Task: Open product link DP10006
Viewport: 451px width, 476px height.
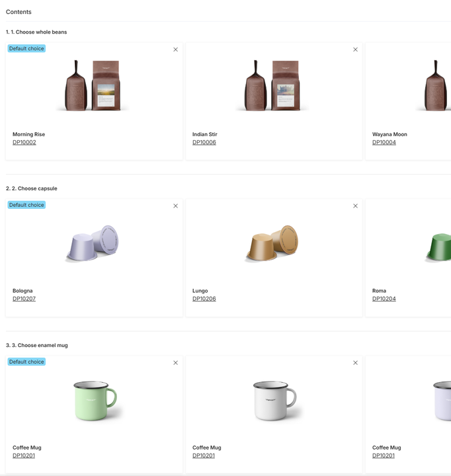Action: pyautogui.click(x=204, y=142)
